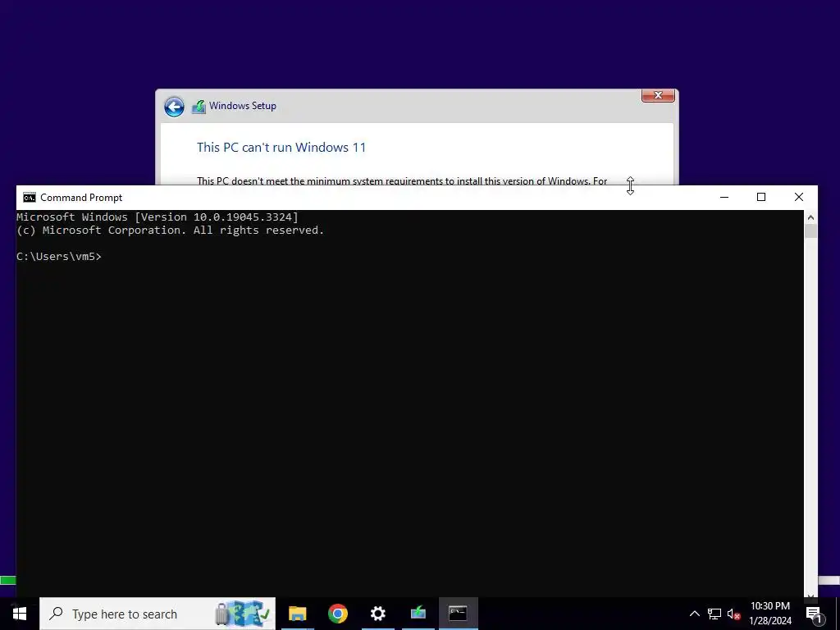Viewport: 840px width, 630px height.
Task: Open network status tray icon
Action: click(x=714, y=614)
